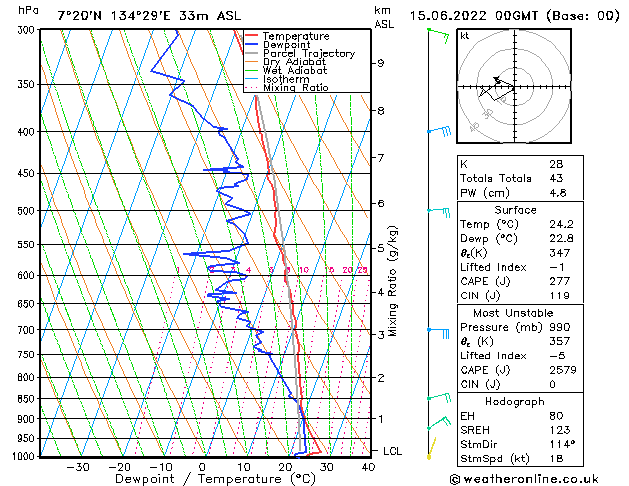Screen dimensions: 629x486
Task: Click the Most Unstable theta-e value 357
Action: coord(560,341)
